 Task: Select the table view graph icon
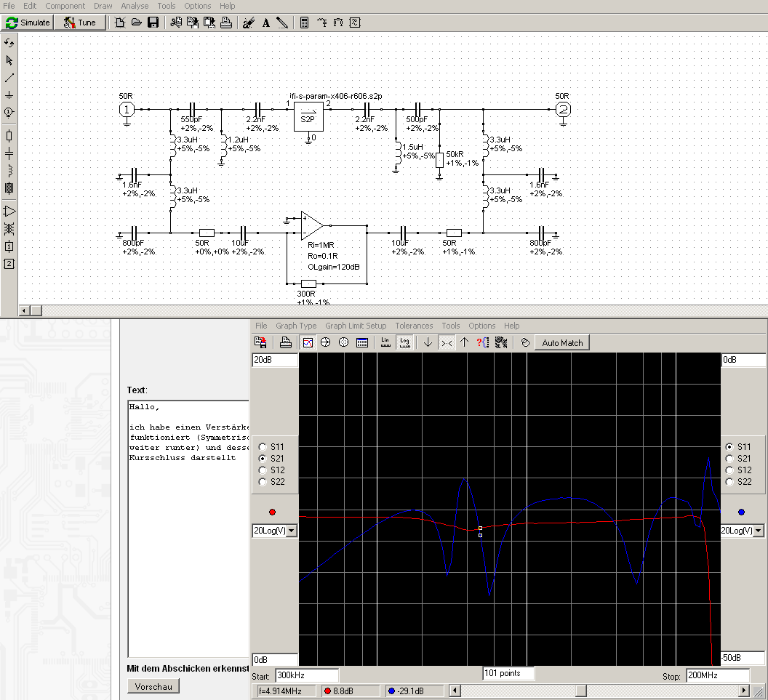(x=362, y=342)
